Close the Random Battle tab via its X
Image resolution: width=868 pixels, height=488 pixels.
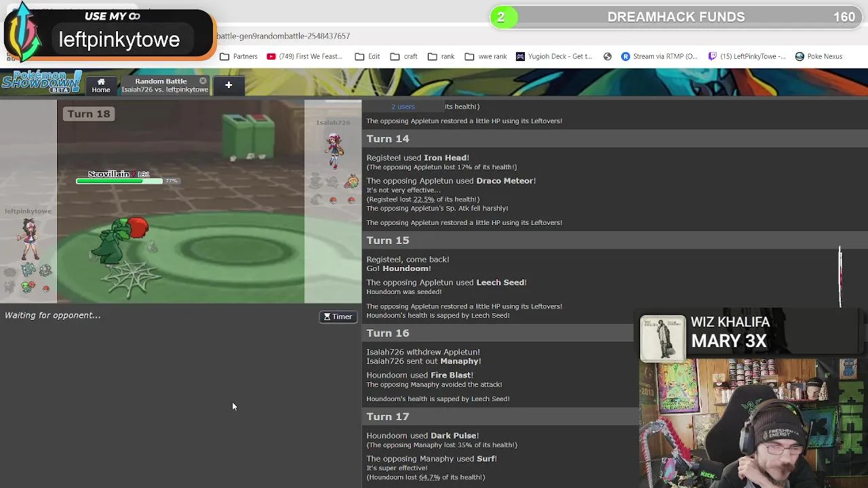click(203, 81)
